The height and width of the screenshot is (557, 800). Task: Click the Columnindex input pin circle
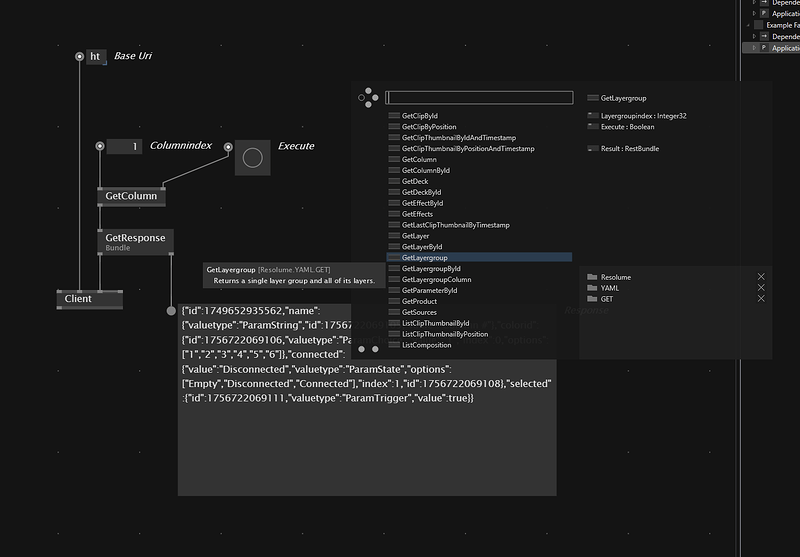click(99, 146)
